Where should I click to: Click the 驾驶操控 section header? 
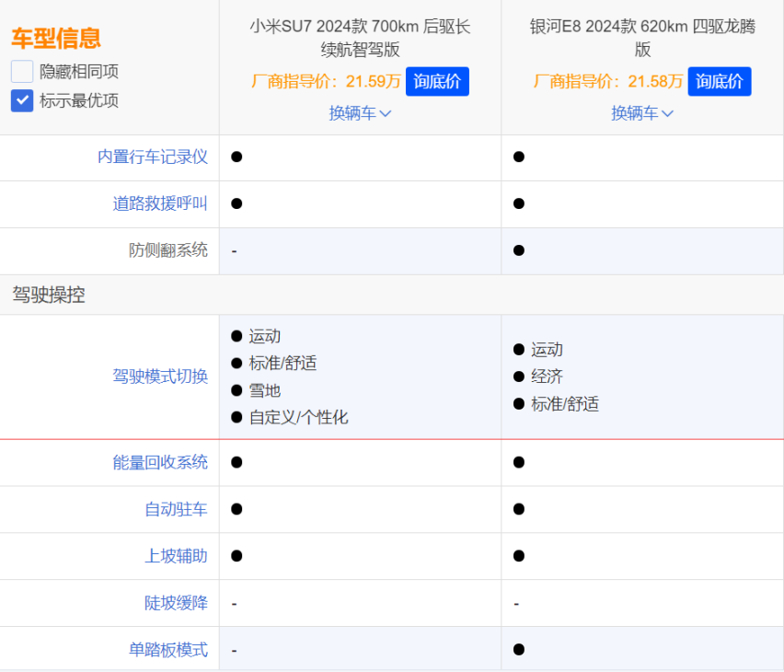49,295
